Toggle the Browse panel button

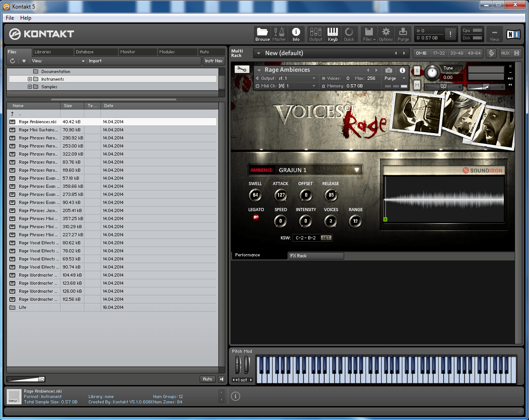click(x=262, y=35)
